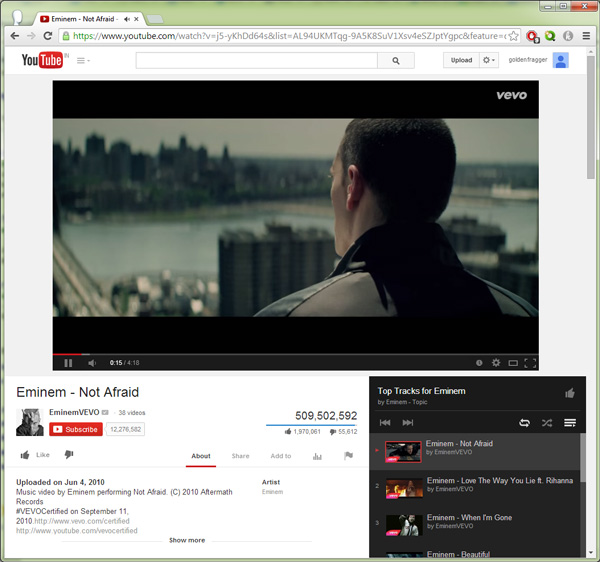The width and height of the screenshot is (600, 562).
Task: Seek on the video progress bar
Action: point(295,354)
